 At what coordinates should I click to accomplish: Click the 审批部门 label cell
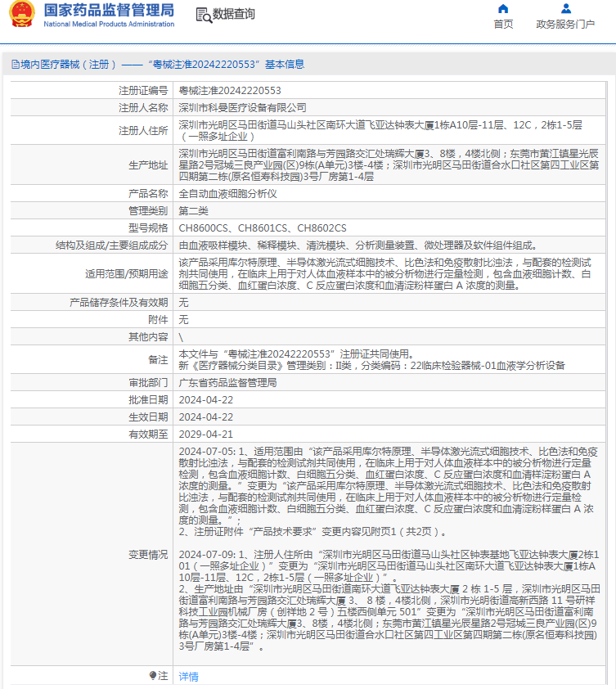(92, 383)
